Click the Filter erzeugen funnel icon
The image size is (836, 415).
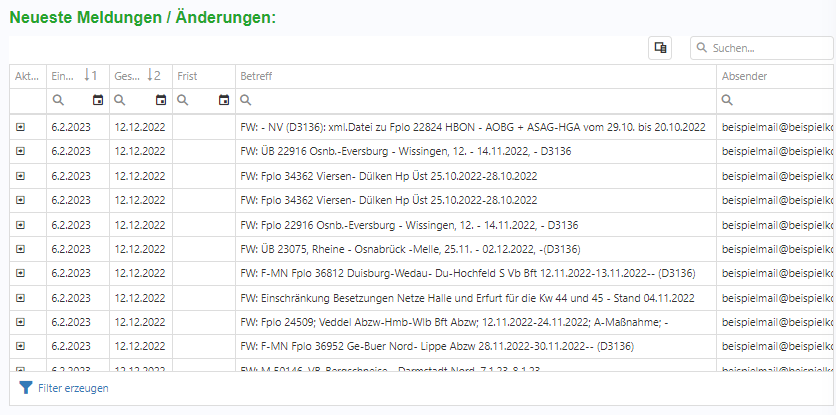(x=25, y=388)
